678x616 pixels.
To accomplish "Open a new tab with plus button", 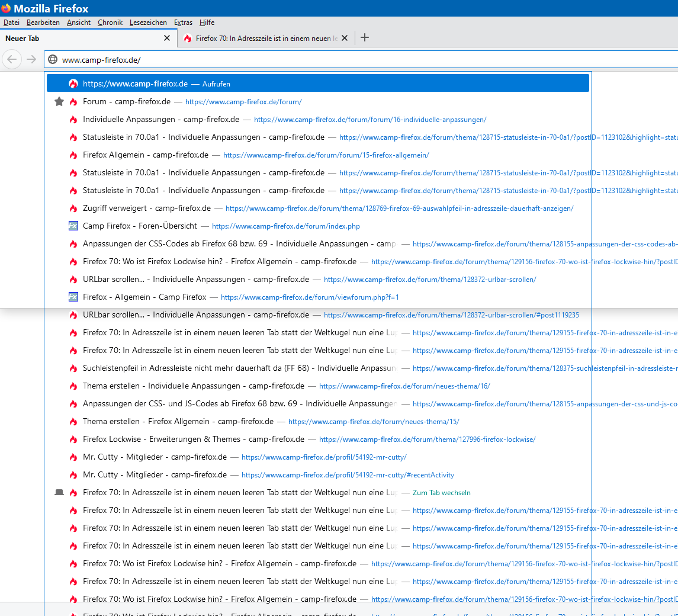I will click(x=365, y=38).
